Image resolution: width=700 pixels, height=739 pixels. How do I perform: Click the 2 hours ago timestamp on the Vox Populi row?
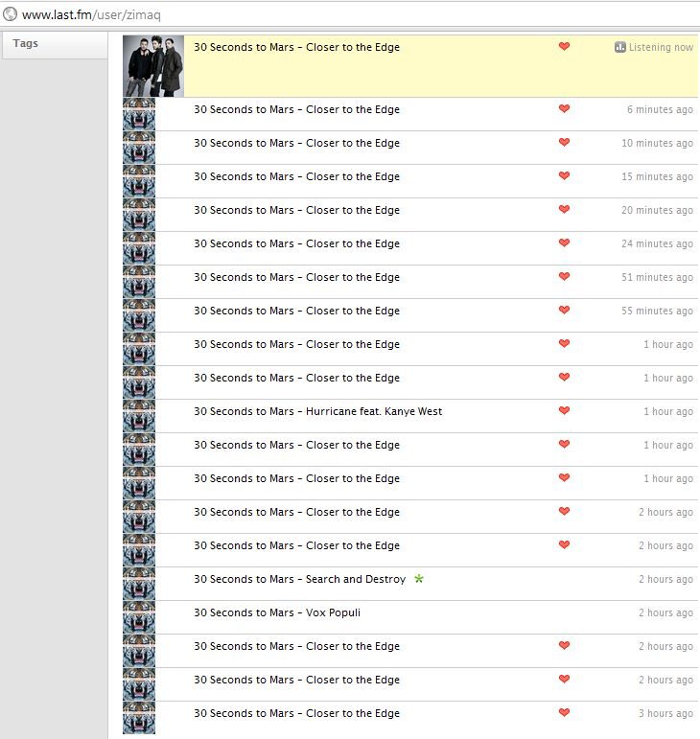coord(665,612)
